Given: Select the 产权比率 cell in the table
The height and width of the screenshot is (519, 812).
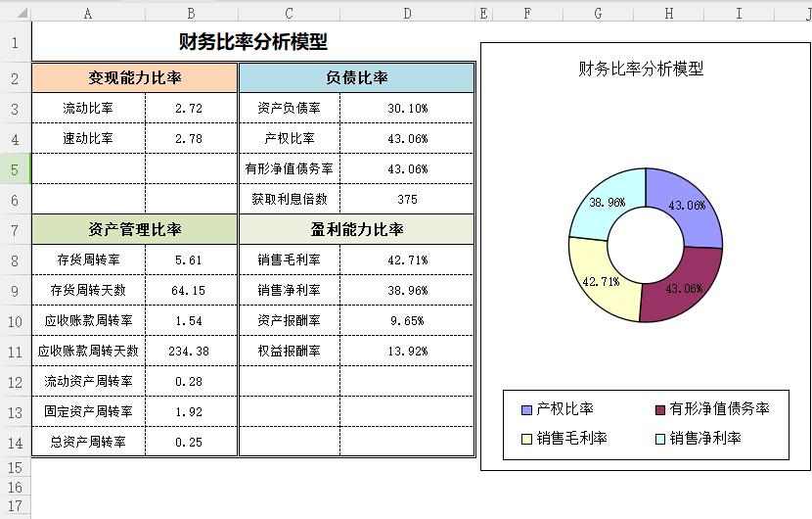Looking at the screenshot, I should pyautogui.click(x=289, y=138).
